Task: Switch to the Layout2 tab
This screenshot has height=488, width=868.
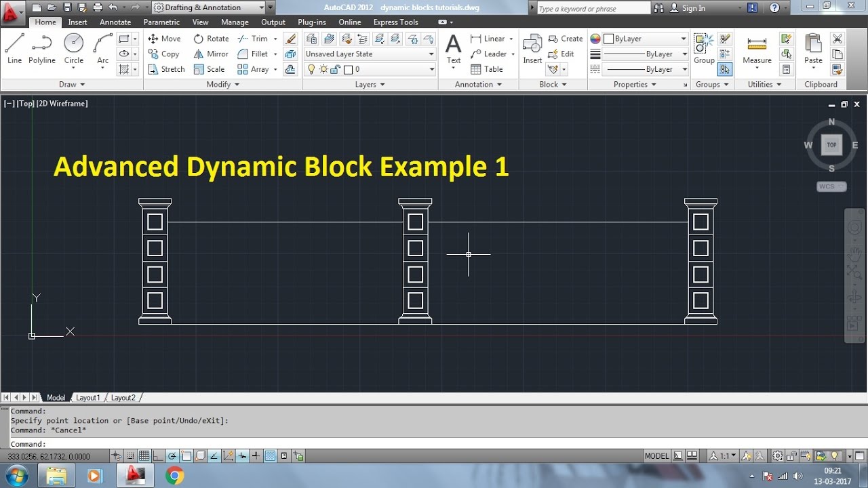Action: click(x=123, y=398)
